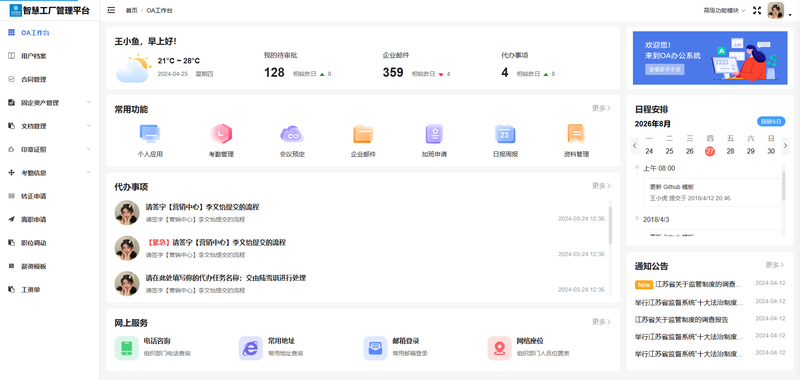800x380 pixels.
Task: Click 查看新手手册 button on welcome banner
Action: pos(665,69)
